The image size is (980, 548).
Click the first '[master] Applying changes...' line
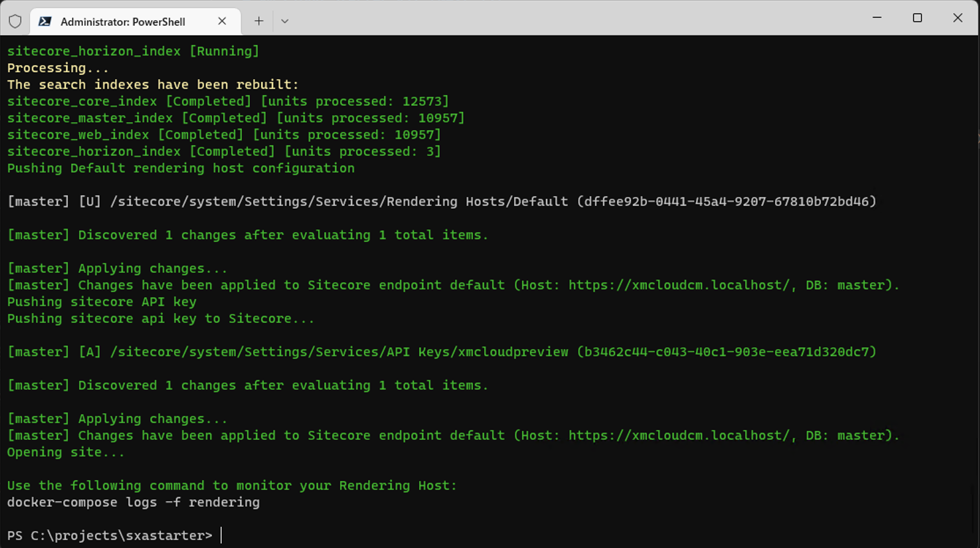[117, 269]
